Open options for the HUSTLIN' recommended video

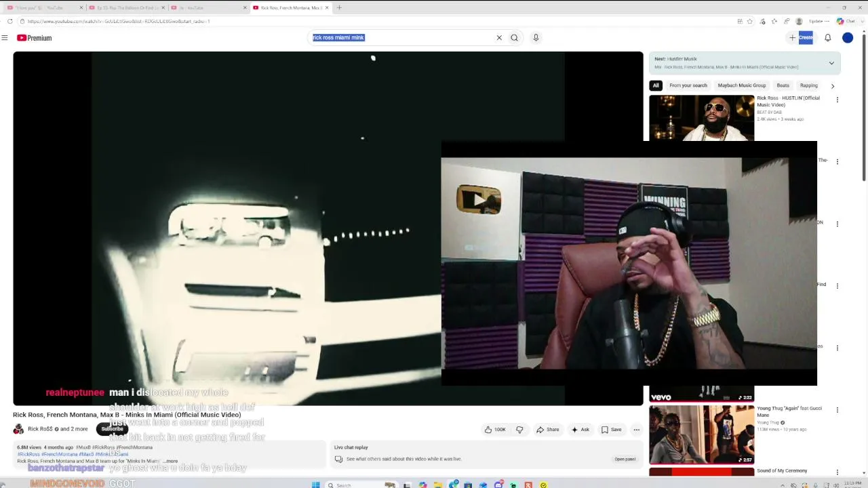837,100
